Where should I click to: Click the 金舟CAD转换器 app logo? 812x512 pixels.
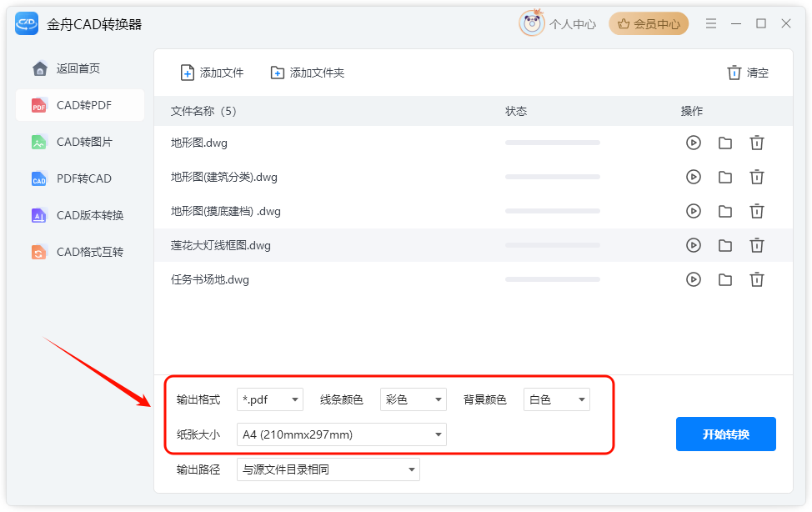click(27, 24)
